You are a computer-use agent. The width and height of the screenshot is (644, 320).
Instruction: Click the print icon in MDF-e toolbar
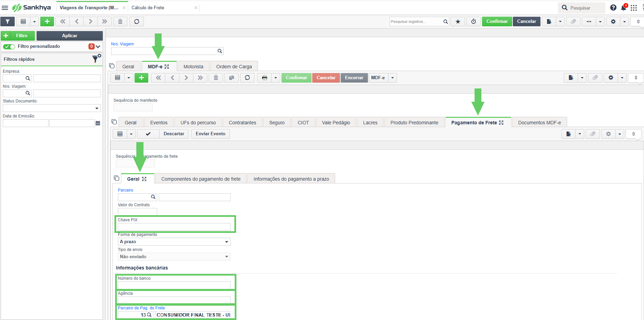(264, 78)
